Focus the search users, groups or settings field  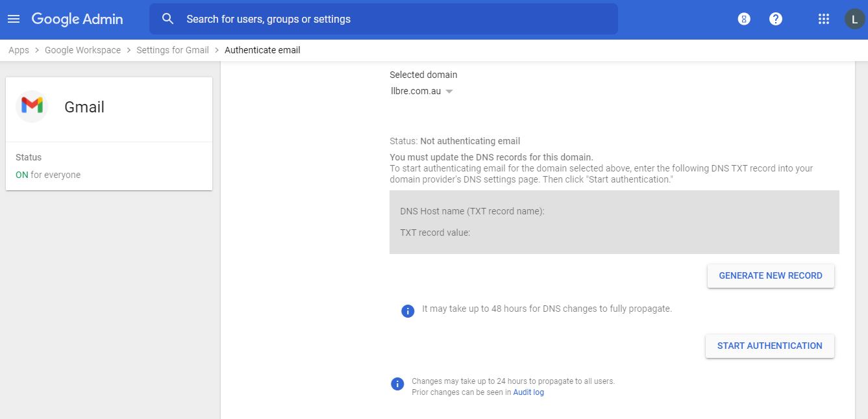(x=390, y=19)
